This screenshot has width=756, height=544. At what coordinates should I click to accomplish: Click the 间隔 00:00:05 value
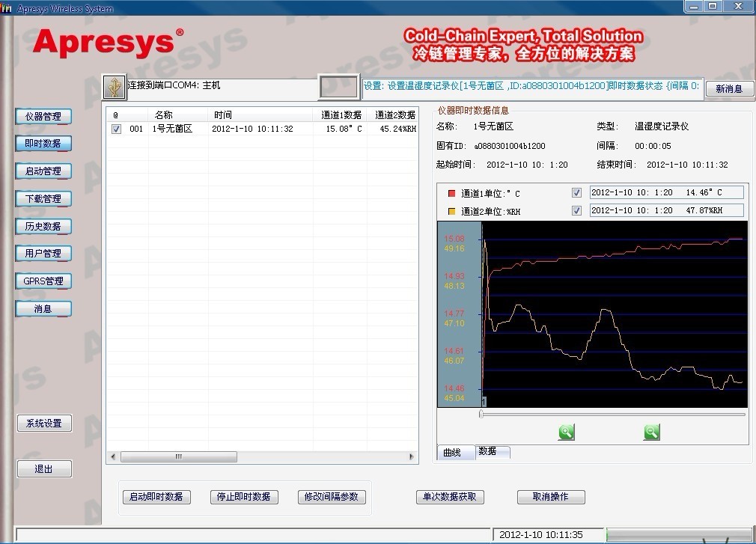click(x=653, y=146)
